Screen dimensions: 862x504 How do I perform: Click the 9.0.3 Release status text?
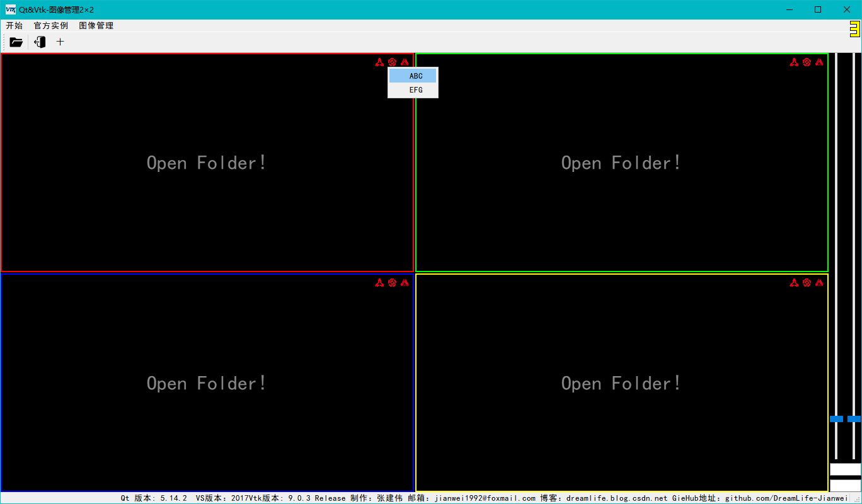317,498
